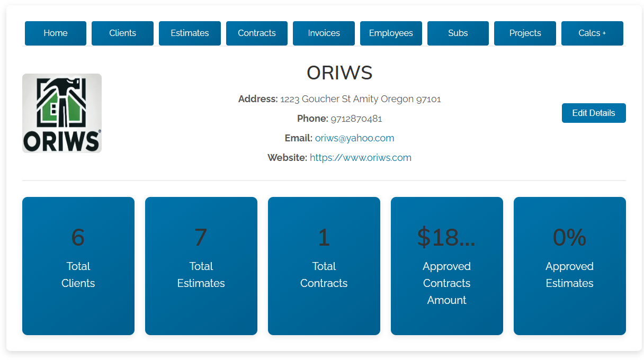Select the Total Clients card
Screen dimensions: 644x360
tap(78, 266)
